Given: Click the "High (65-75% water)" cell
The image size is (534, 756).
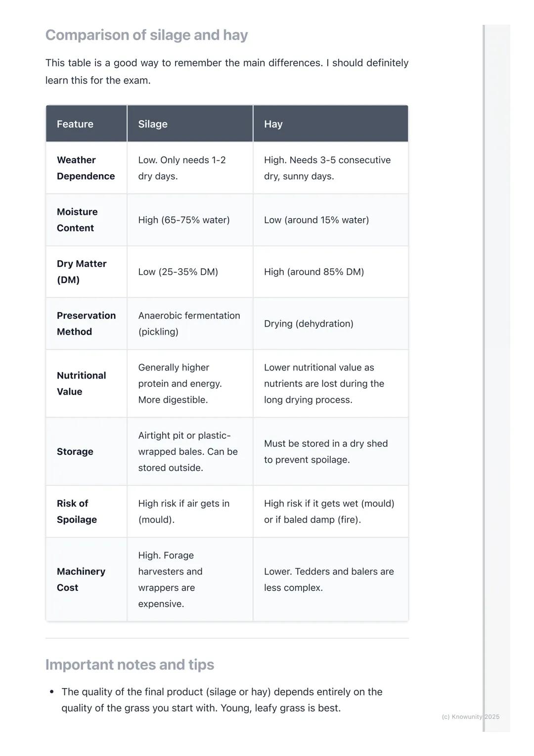Looking at the screenshot, I should coord(184,220).
